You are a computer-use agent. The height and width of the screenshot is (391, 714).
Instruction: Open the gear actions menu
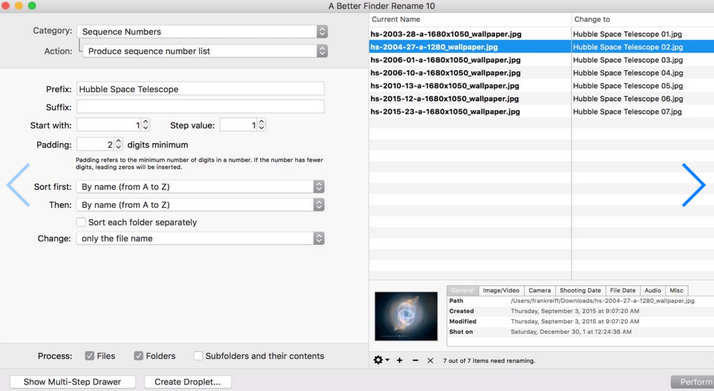coord(381,360)
